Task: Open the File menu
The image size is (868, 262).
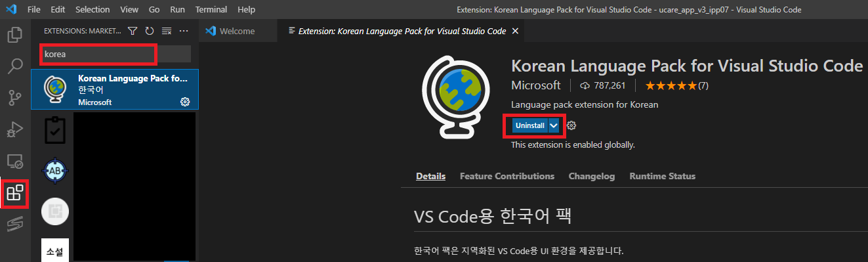Action: coord(35,10)
